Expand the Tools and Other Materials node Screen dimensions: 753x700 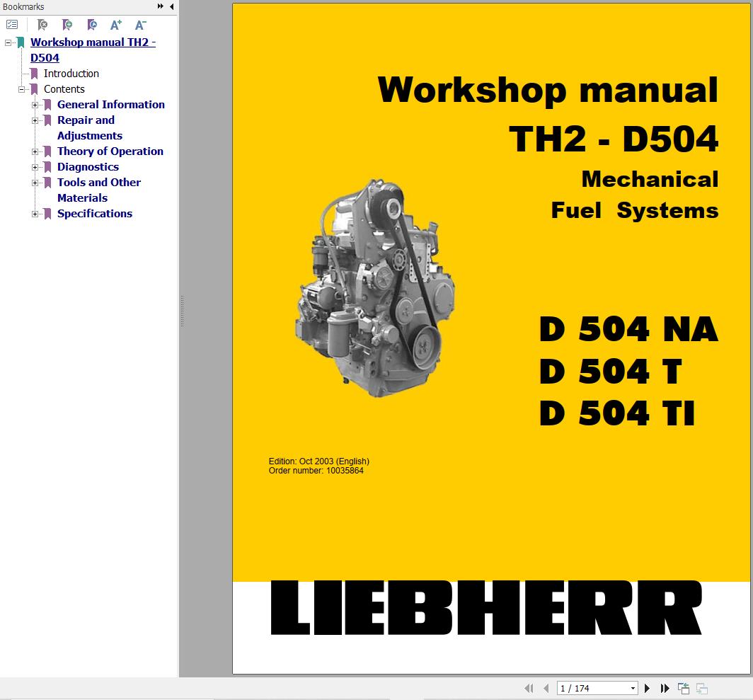tap(35, 183)
